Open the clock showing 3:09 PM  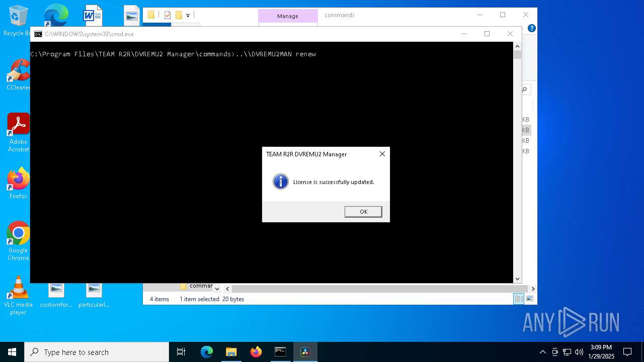(x=601, y=352)
